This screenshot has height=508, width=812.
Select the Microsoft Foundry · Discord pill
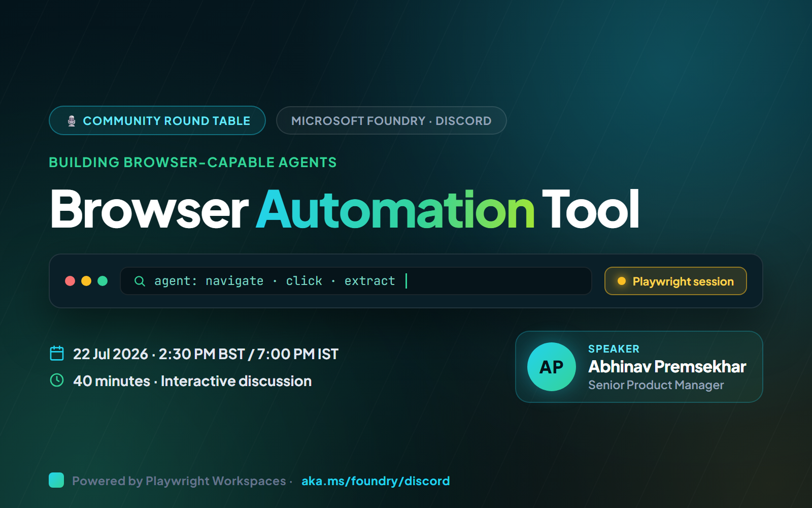pos(391,120)
